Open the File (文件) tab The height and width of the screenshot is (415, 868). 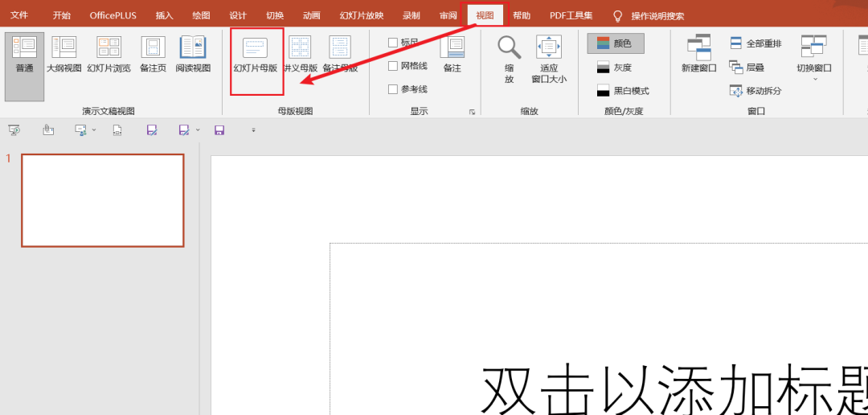pyautogui.click(x=19, y=15)
